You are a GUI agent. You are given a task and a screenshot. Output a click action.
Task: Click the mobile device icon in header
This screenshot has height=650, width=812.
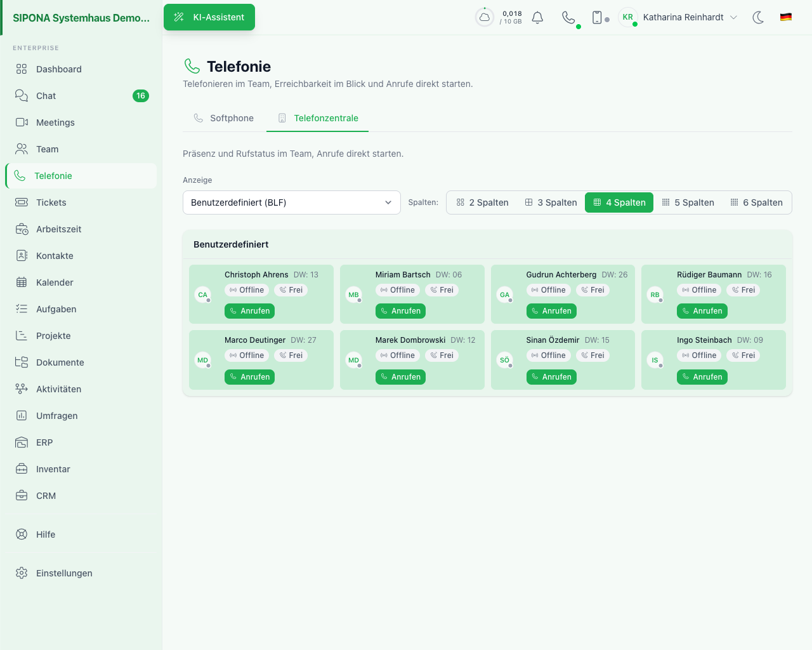(598, 18)
